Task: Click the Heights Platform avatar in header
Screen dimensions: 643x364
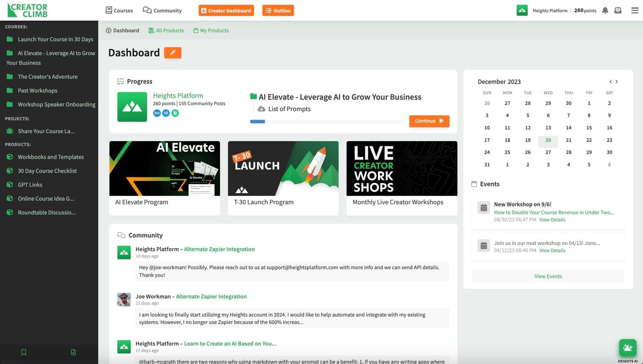Action: (522, 10)
